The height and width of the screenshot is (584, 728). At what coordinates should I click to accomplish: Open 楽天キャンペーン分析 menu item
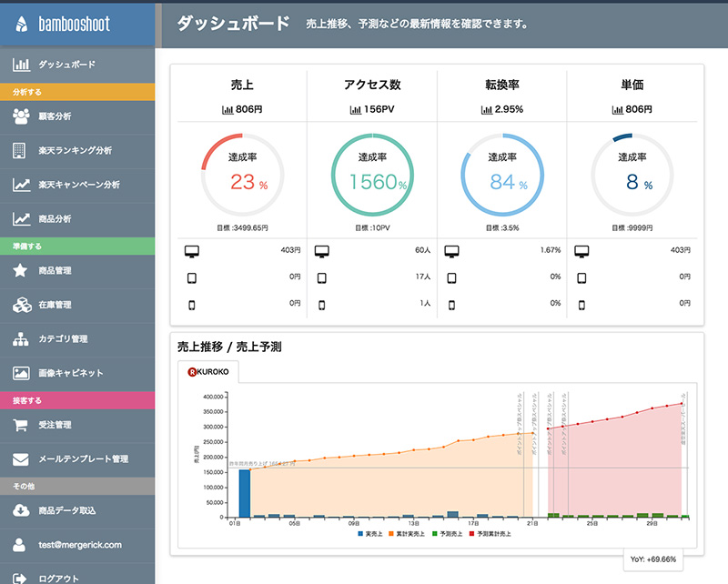(78, 185)
